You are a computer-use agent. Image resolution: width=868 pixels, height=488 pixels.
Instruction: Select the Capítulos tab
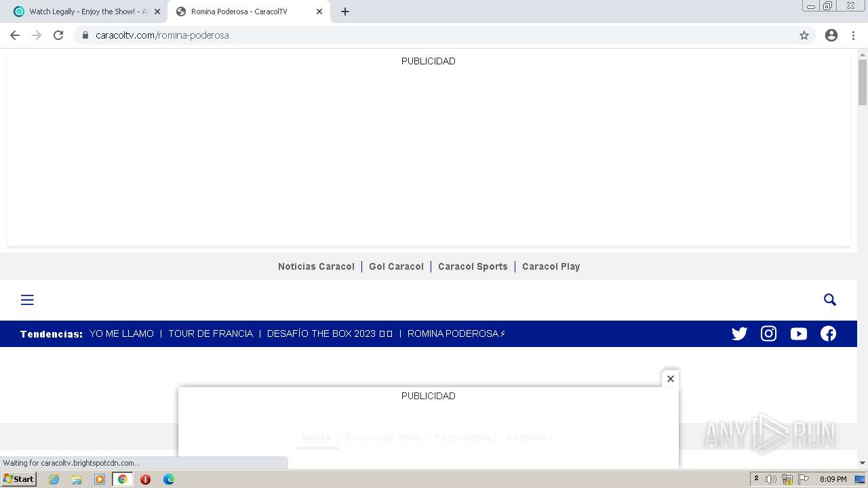[530, 437]
